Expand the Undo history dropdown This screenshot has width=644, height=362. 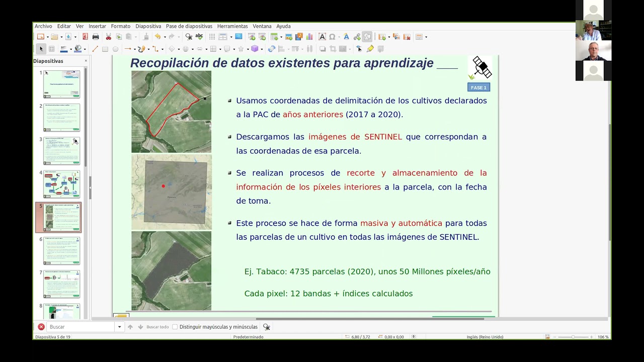click(x=165, y=37)
